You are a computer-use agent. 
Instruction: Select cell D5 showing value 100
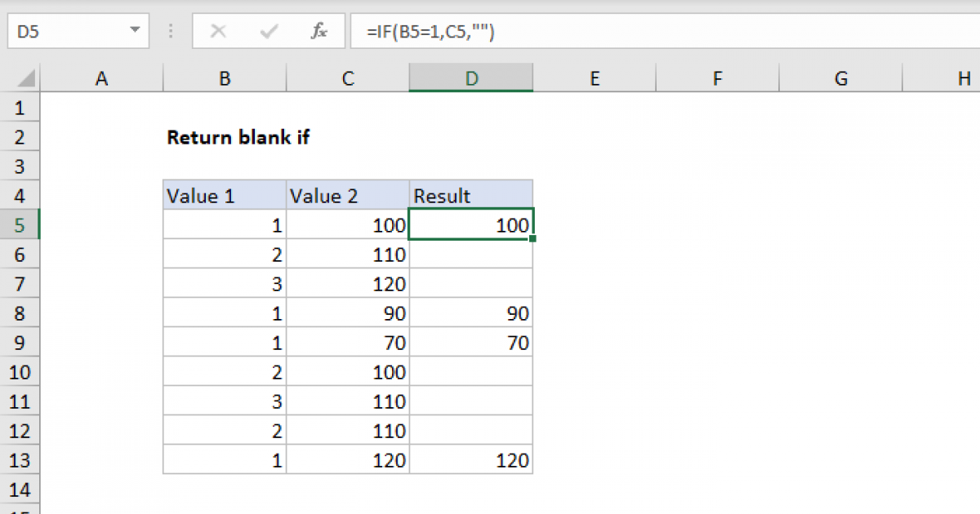point(471,224)
